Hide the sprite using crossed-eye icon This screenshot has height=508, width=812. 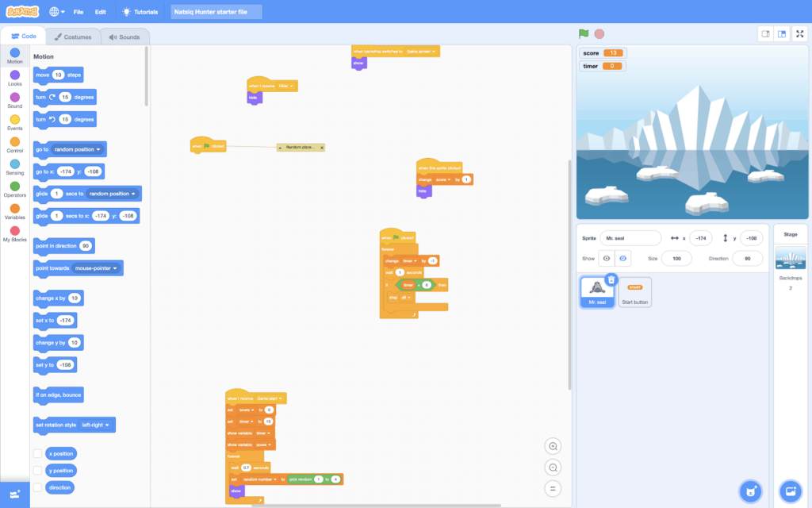click(x=623, y=258)
